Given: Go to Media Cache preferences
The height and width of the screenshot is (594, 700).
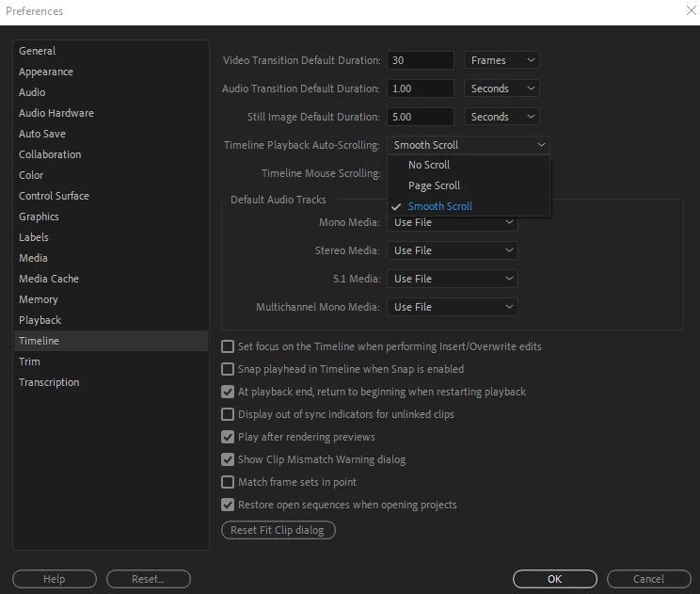Looking at the screenshot, I should [x=111, y=279].
